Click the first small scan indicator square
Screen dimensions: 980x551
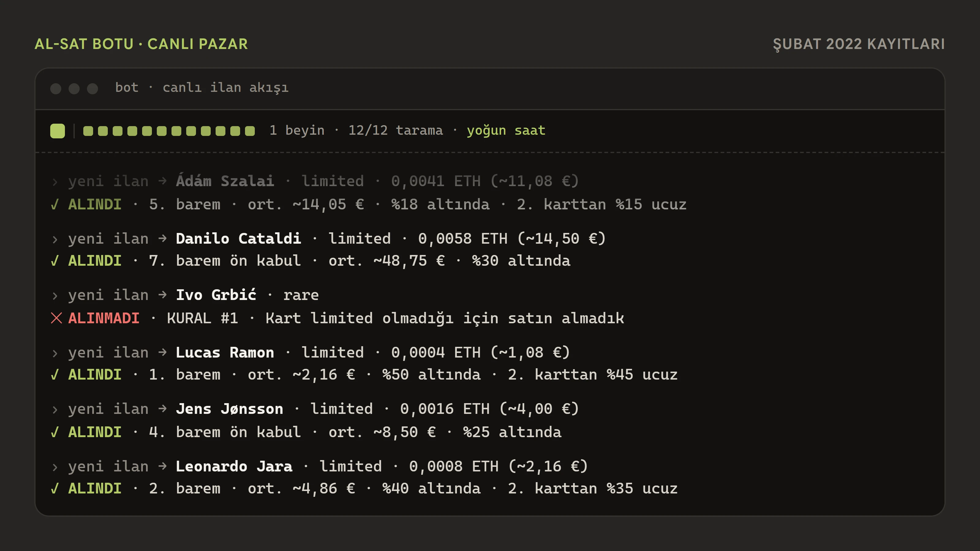coord(88,131)
